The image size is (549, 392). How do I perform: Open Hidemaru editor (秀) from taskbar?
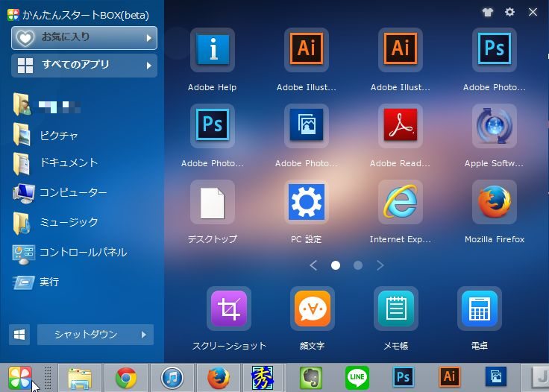(263, 378)
